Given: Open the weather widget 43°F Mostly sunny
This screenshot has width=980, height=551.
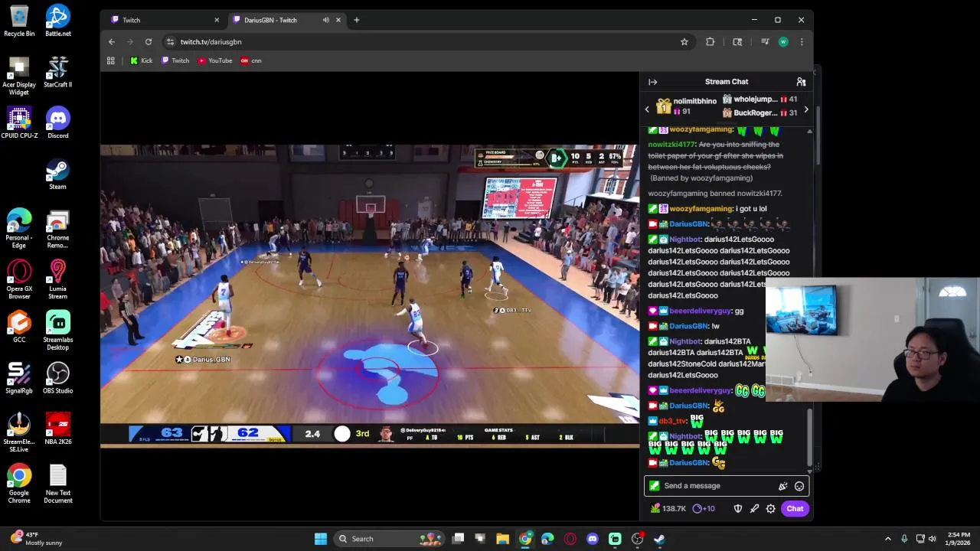Looking at the screenshot, I should (x=36, y=539).
